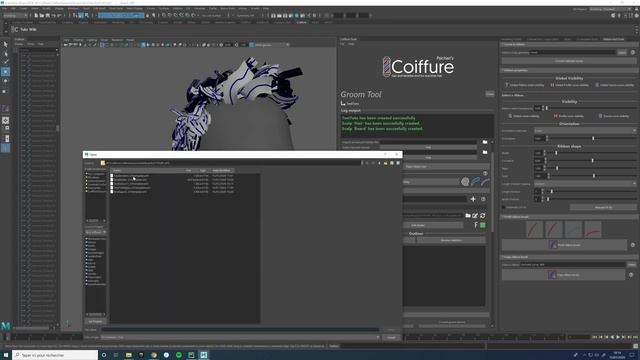Click the folder icon beside second Coiffure path field
This screenshot has width=640, height=360.
485,152
